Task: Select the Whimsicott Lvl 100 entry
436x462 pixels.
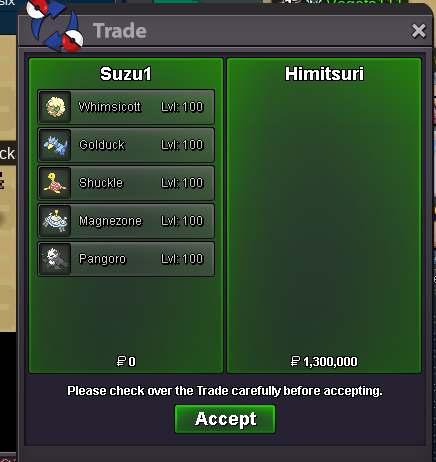Action: 126,107
